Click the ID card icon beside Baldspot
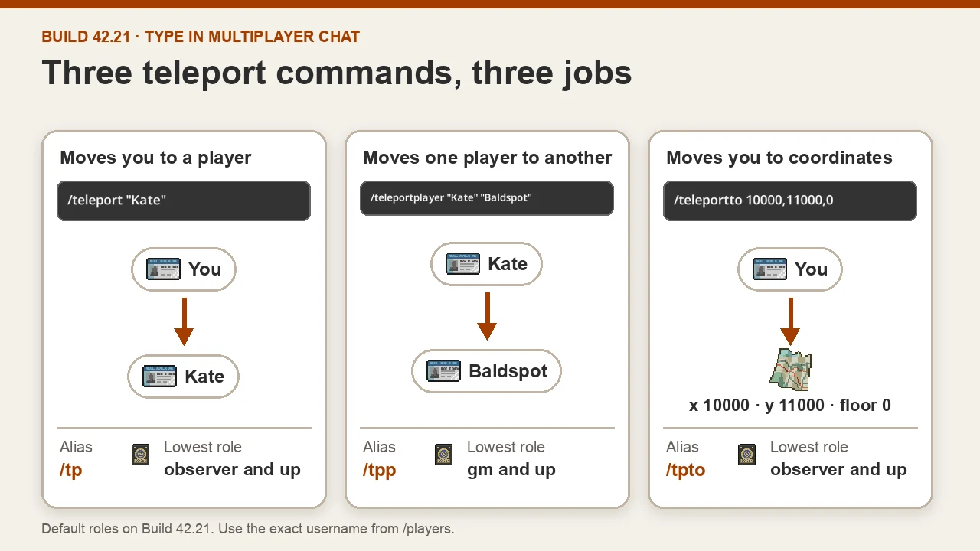The width and height of the screenshot is (980, 551). (443, 371)
